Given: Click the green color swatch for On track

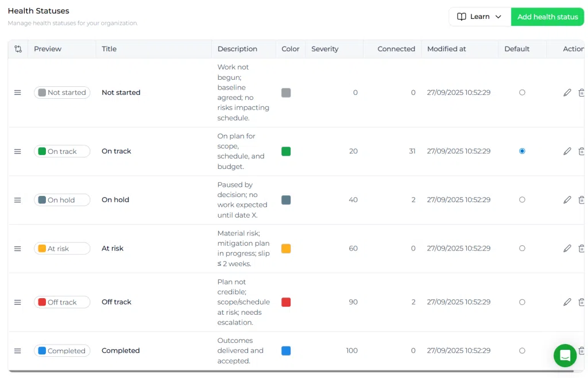Looking at the screenshot, I should 286,151.
